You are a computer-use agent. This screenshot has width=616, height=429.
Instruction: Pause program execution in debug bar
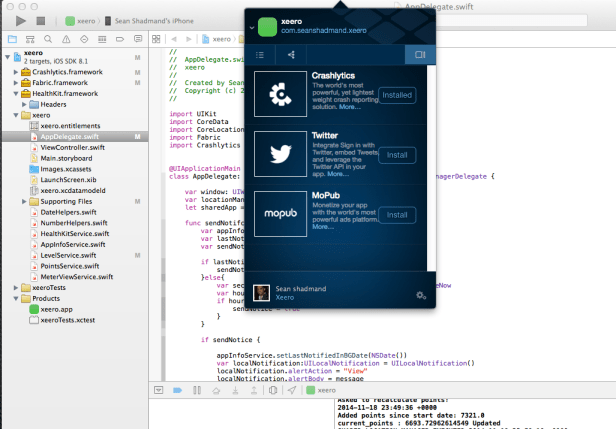(x=197, y=390)
